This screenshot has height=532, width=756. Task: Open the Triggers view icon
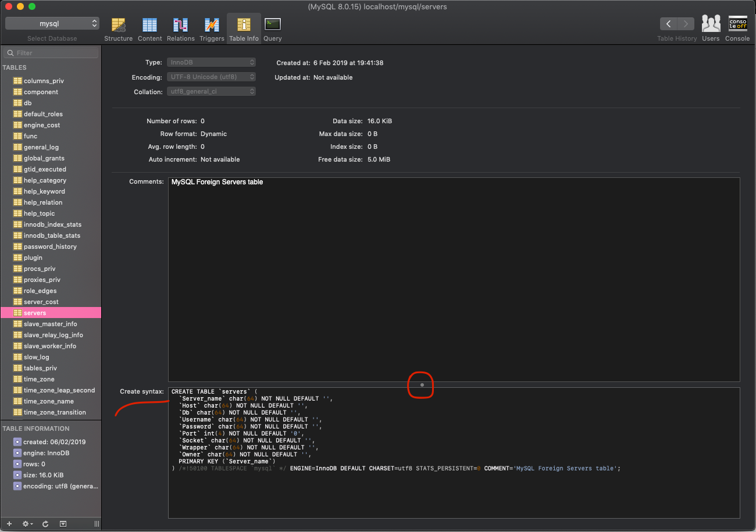(212, 27)
